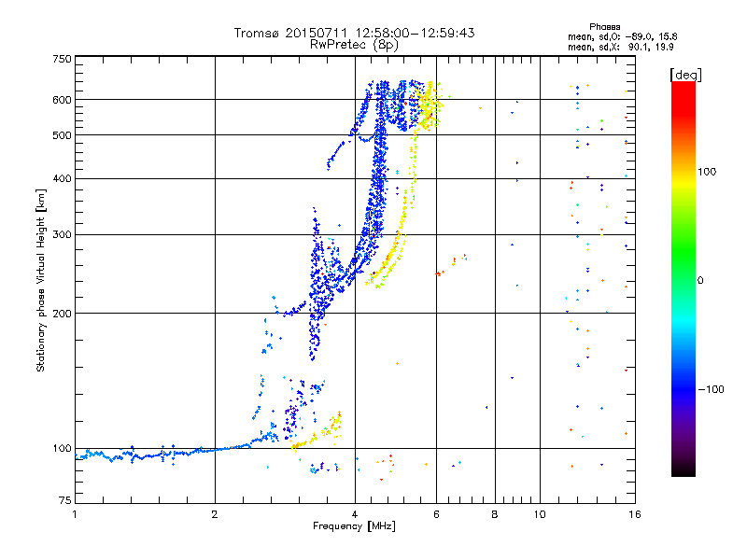Click the y-axis tick label '100'
Image resolution: width=747 pixels, height=560 pixels.
click(x=62, y=449)
